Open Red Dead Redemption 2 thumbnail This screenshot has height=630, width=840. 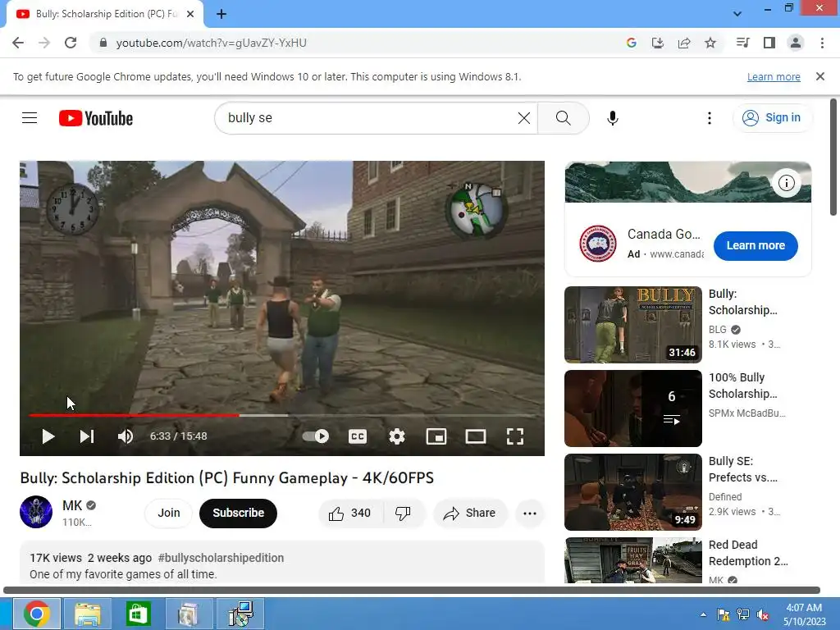tap(633, 560)
